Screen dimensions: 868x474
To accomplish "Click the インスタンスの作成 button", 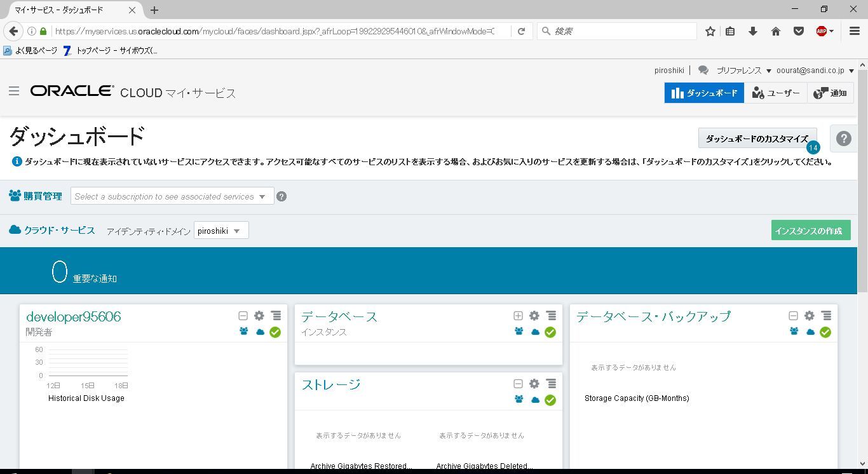I will 811,231.
